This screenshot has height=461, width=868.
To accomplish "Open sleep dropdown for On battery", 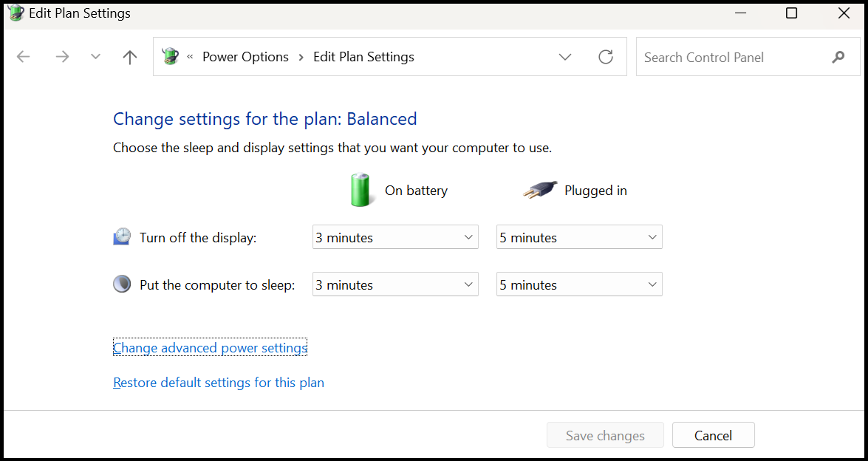I will coord(395,284).
